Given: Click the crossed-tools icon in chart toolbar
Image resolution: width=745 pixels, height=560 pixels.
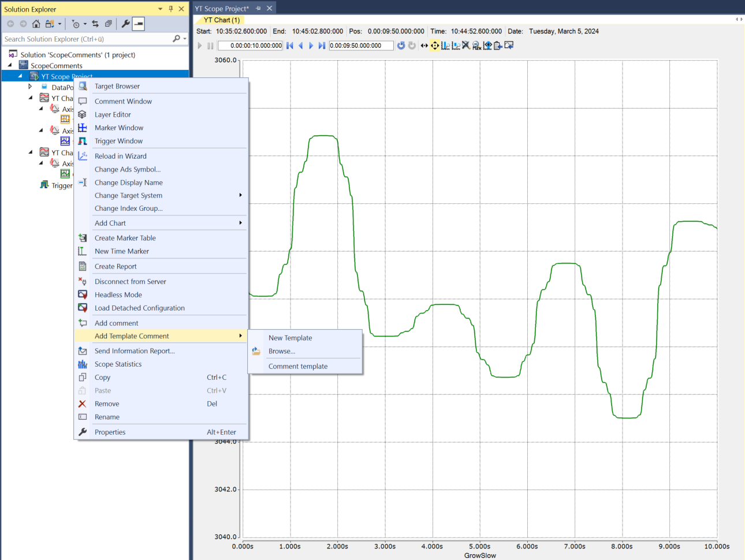Looking at the screenshot, I should pyautogui.click(x=466, y=45).
